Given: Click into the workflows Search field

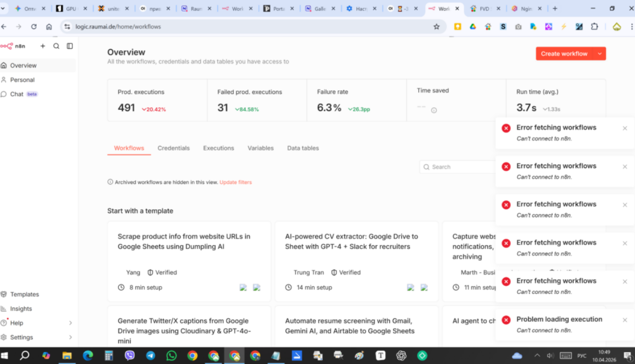Looking at the screenshot, I should pos(458,167).
